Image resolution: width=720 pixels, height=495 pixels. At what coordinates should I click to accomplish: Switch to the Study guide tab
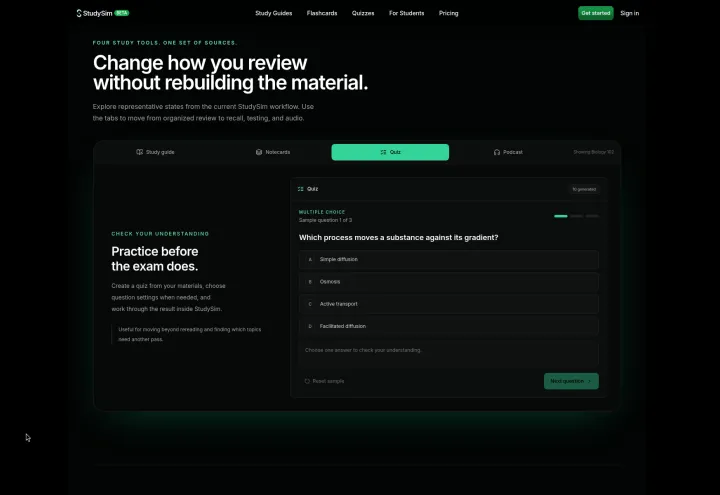155,152
